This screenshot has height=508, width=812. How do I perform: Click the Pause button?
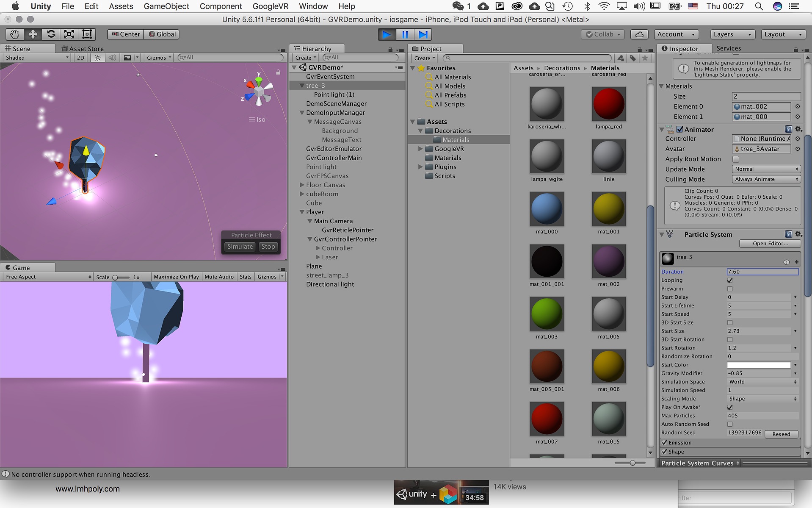(405, 34)
